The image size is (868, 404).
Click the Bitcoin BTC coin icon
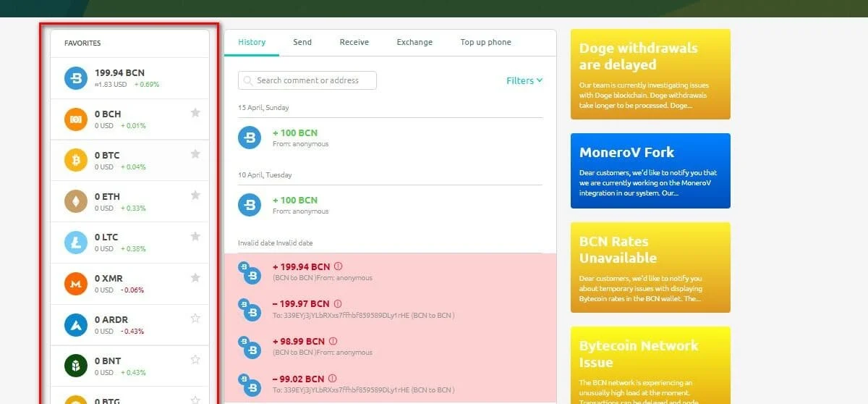76,161
